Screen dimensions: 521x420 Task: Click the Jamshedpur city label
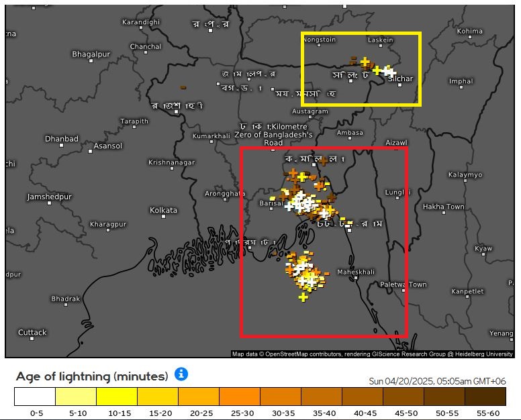click(x=48, y=197)
